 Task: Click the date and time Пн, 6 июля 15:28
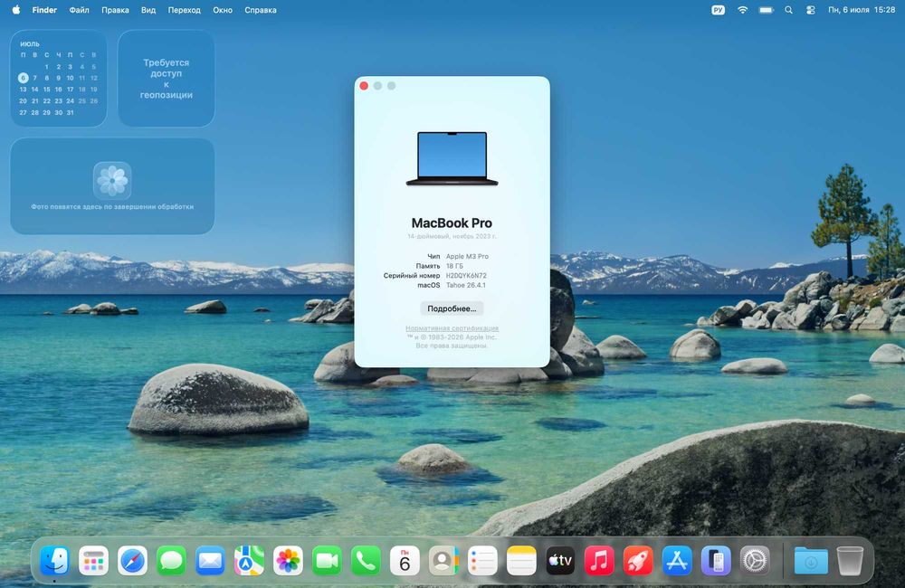coord(862,10)
